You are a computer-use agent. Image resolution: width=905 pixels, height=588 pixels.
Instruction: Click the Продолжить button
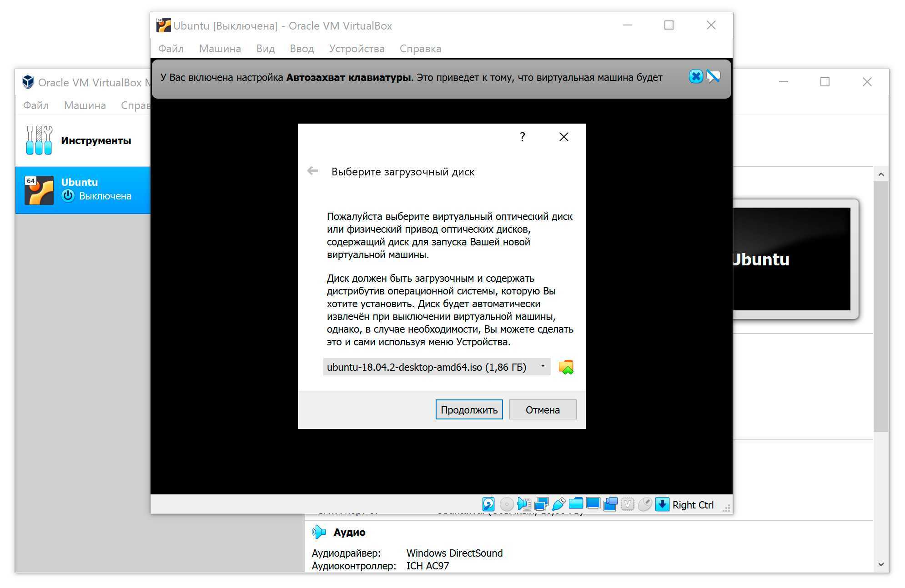click(469, 410)
